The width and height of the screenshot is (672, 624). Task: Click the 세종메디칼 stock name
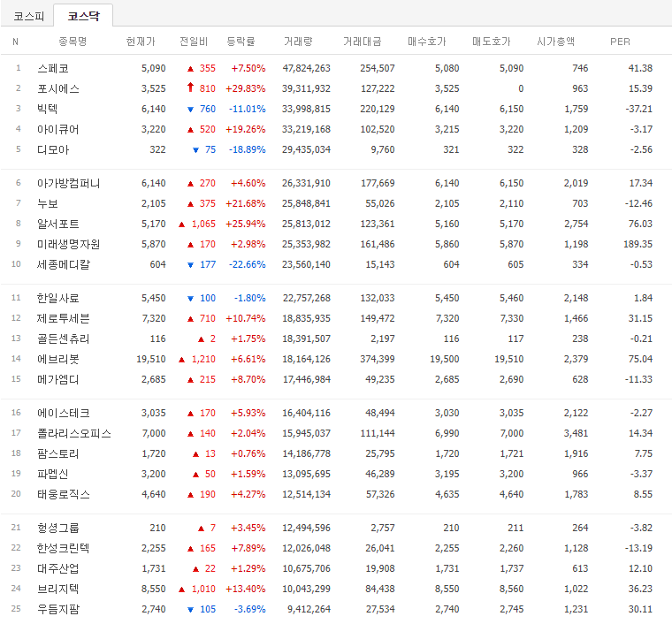pyautogui.click(x=64, y=264)
